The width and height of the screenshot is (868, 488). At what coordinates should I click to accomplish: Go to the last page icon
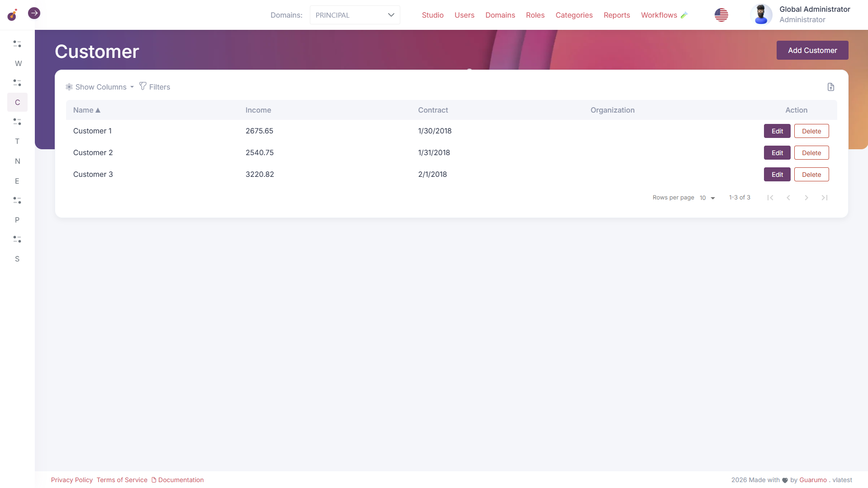click(x=824, y=198)
